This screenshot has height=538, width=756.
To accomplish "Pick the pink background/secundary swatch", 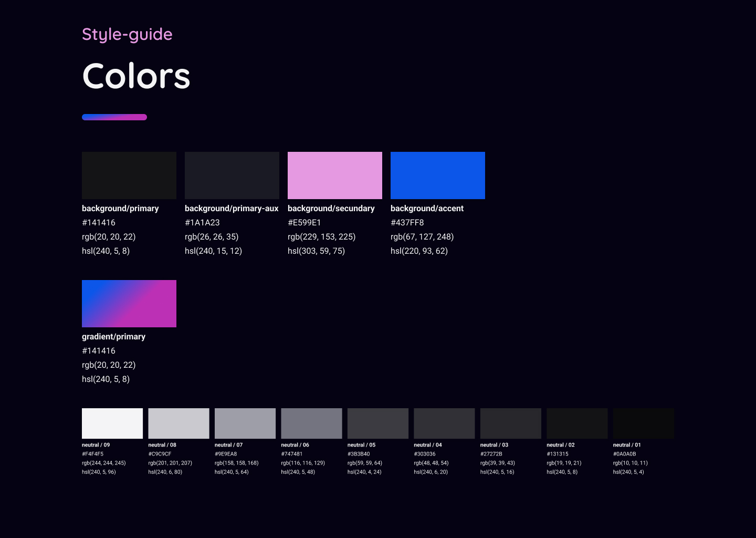I will click(335, 175).
